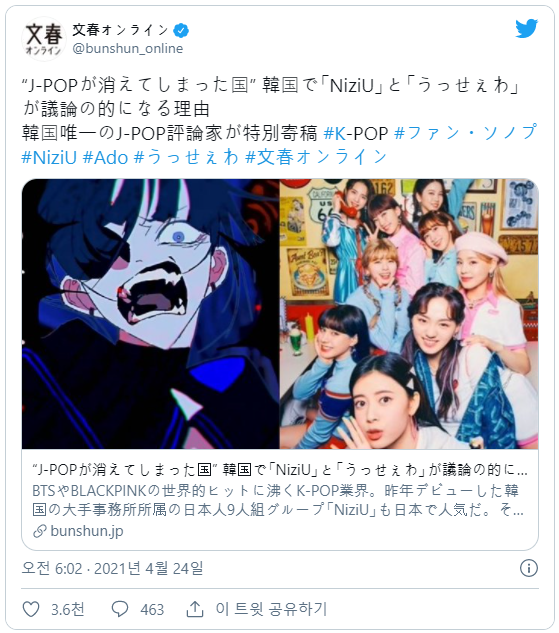Screen dimensions: 559x633
Task: Click link chain icon beside bunshun.jp
Action: pos(40,531)
